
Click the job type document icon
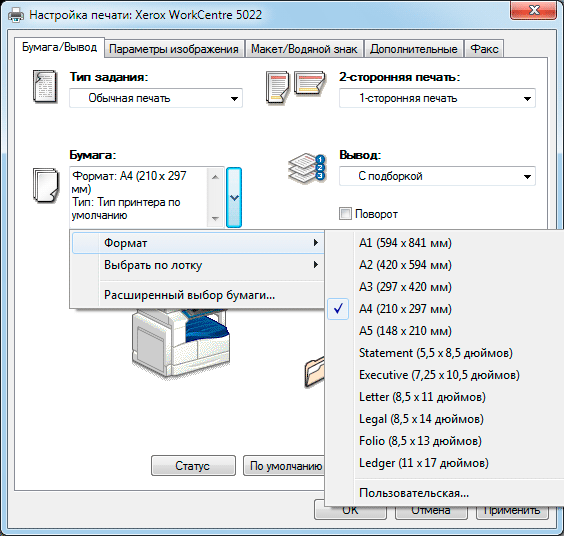coord(45,87)
